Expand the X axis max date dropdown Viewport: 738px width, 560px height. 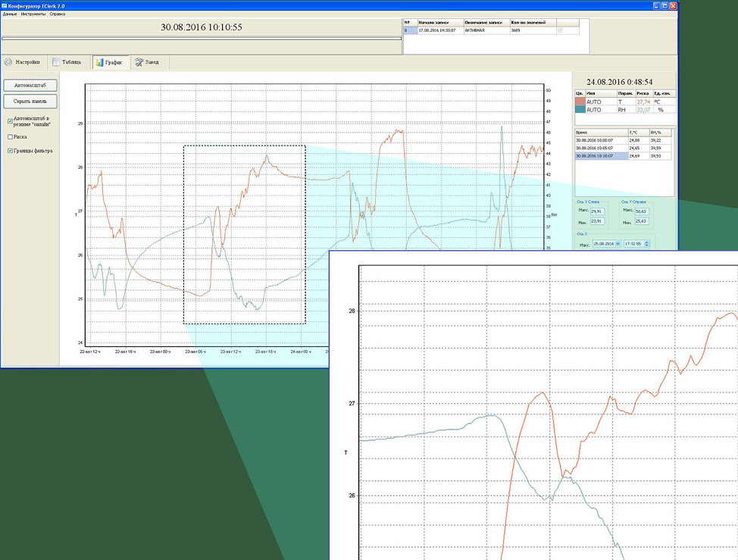pyautogui.click(x=618, y=244)
